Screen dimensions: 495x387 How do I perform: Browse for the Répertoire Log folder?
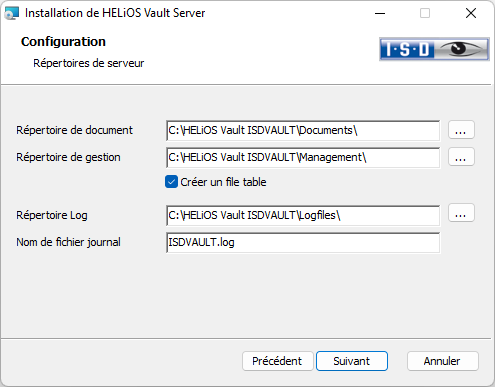tap(461, 213)
